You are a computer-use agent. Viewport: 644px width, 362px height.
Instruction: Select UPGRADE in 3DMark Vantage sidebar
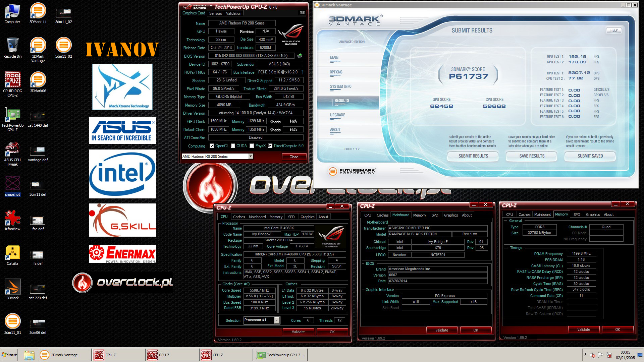click(x=337, y=115)
